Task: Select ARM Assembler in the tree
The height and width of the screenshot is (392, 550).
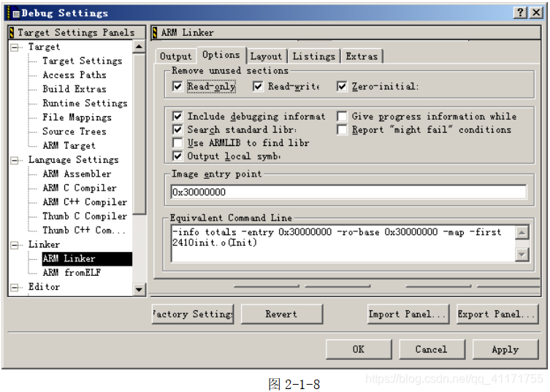Action: 77,174
